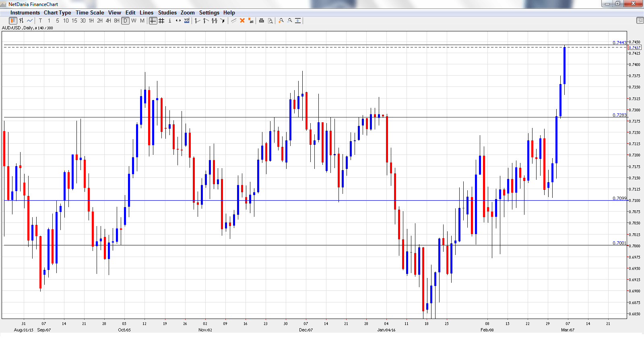
Task: Click the zoom in magnifier icon
Action: coord(281,21)
